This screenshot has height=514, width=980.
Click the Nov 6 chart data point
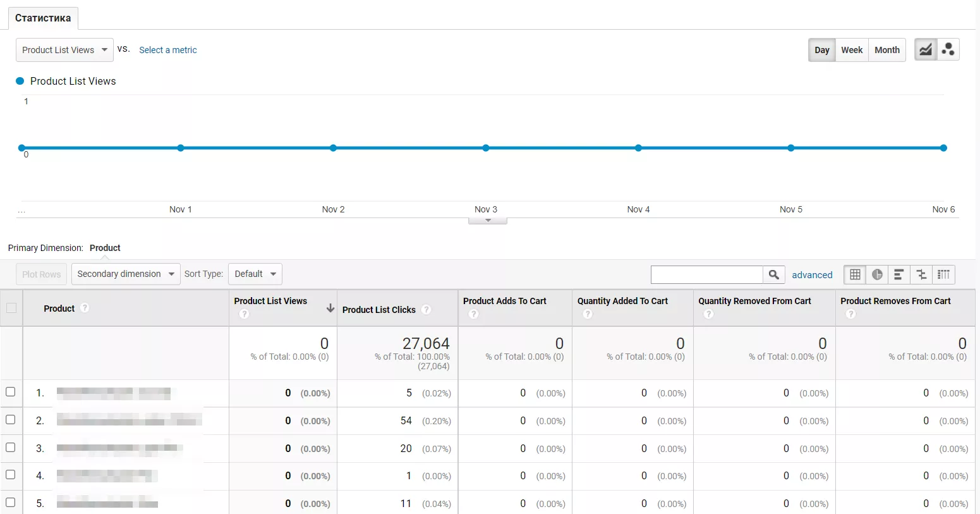943,148
